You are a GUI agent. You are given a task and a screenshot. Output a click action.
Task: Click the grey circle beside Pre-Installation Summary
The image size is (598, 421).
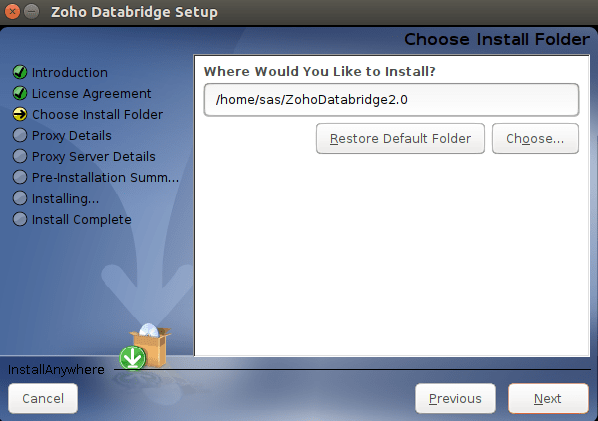tap(20, 177)
